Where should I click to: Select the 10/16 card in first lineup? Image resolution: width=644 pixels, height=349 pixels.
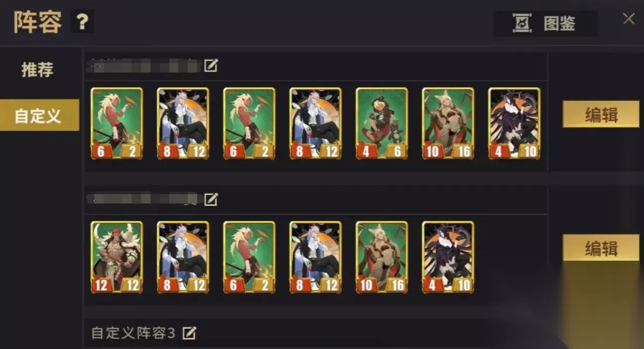click(448, 124)
